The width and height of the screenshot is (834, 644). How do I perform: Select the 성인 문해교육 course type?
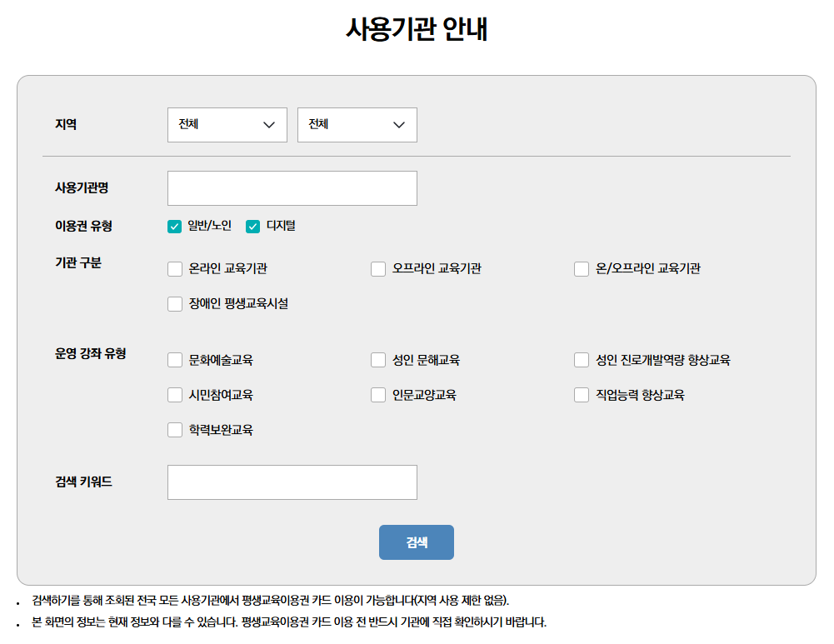click(377, 359)
